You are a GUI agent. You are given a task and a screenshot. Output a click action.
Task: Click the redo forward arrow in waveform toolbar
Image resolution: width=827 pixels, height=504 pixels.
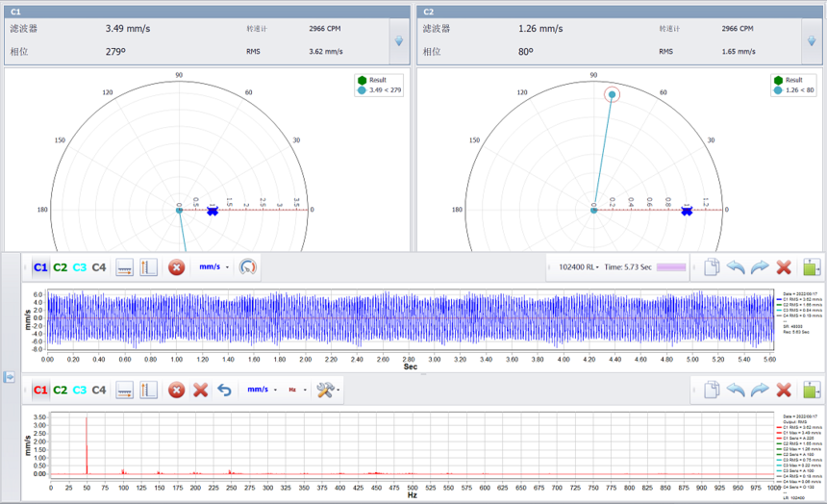click(760, 267)
